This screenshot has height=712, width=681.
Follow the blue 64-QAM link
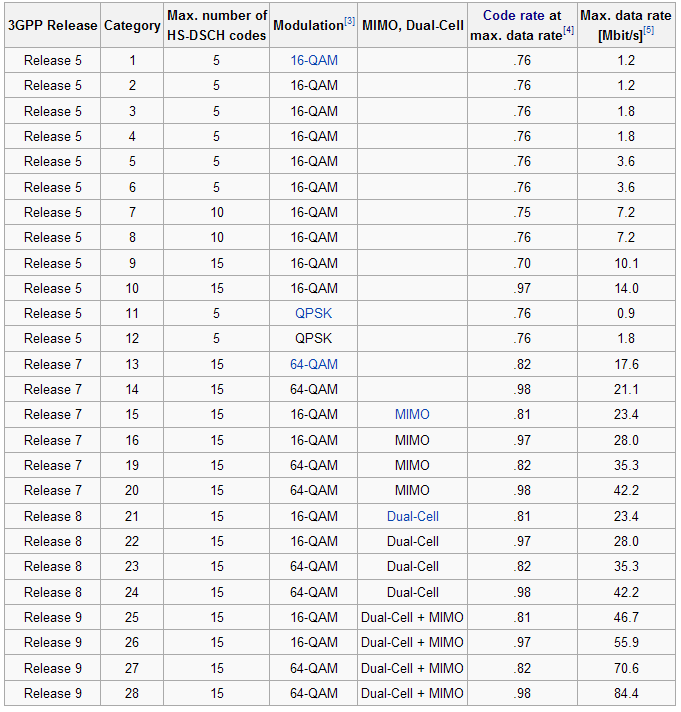tap(314, 364)
